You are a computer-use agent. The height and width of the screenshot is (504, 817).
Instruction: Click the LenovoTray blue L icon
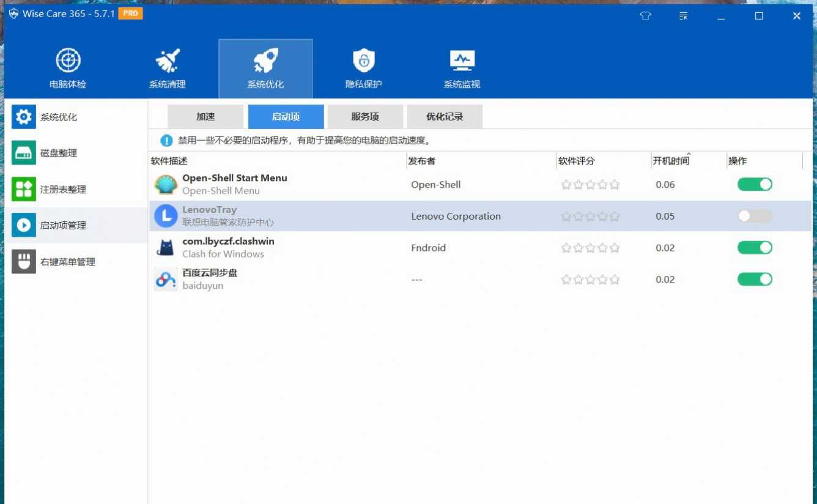[166, 216]
